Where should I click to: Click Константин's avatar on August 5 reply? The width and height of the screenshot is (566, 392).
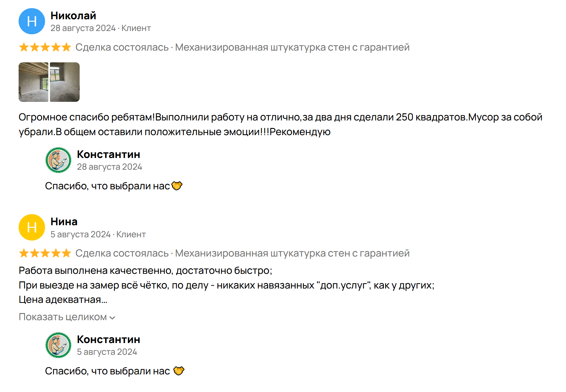(58, 345)
